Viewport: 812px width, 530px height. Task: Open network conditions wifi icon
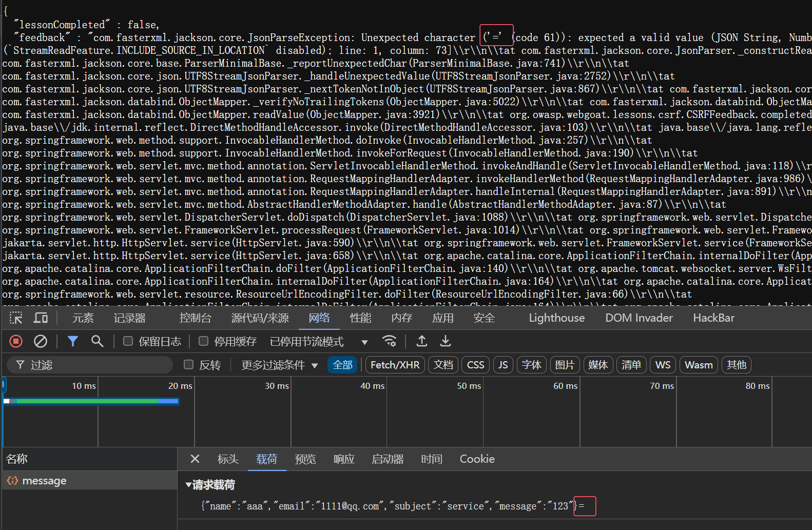point(390,341)
